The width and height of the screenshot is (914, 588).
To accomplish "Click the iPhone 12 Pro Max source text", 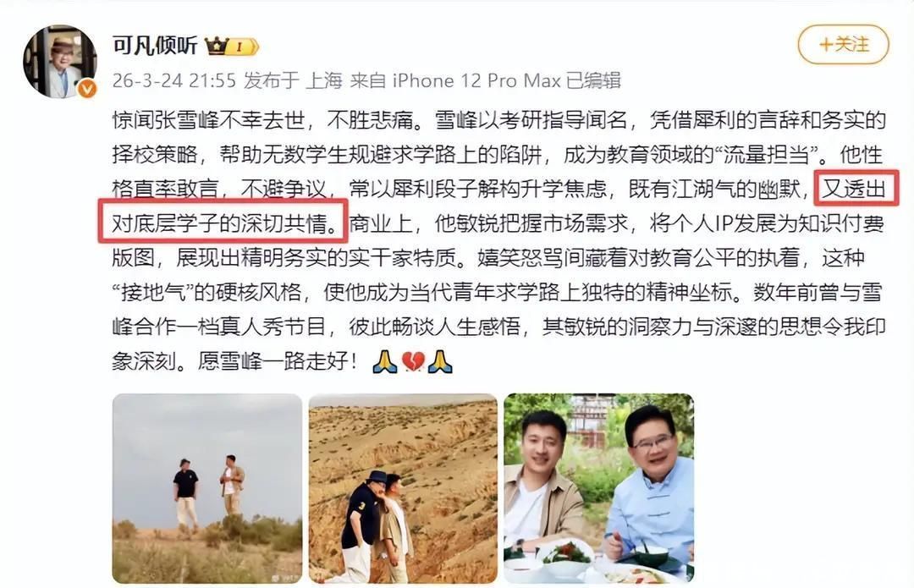I will [x=476, y=80].
